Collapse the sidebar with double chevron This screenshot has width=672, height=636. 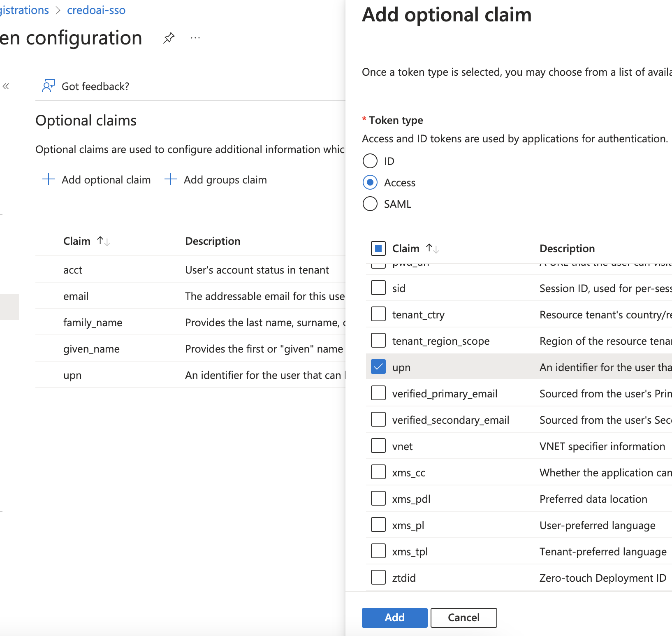[x=6, y=86]
